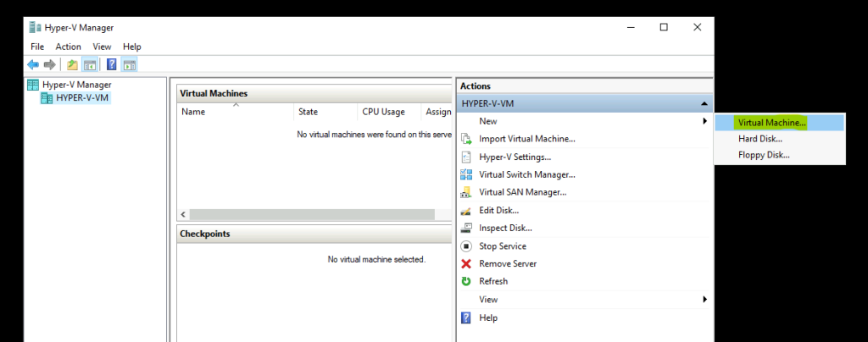868x342 pixels.
Task: Click the "No virtual machine selected." text
Action: (x=376, y=259)
